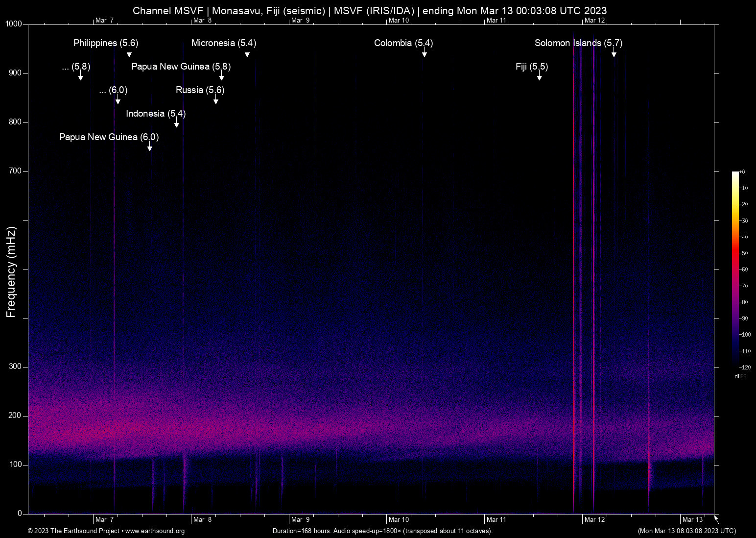Screen dimensions: 756x538
Task: Select the '... (6.0)' earthquake label
Action: (x=113, y=90)
